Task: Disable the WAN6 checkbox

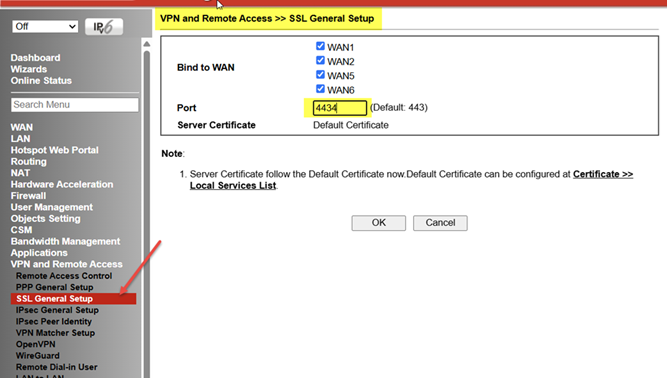Action: [320, 89]
